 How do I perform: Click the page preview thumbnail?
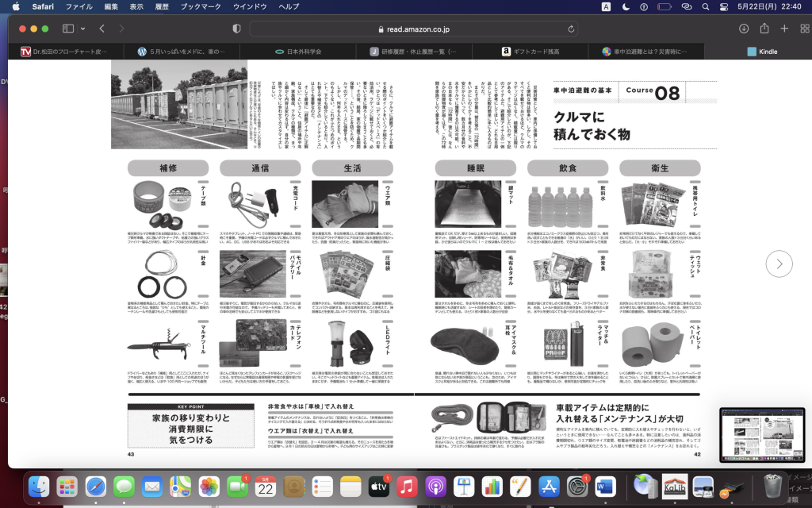click(x=761, y=435)
